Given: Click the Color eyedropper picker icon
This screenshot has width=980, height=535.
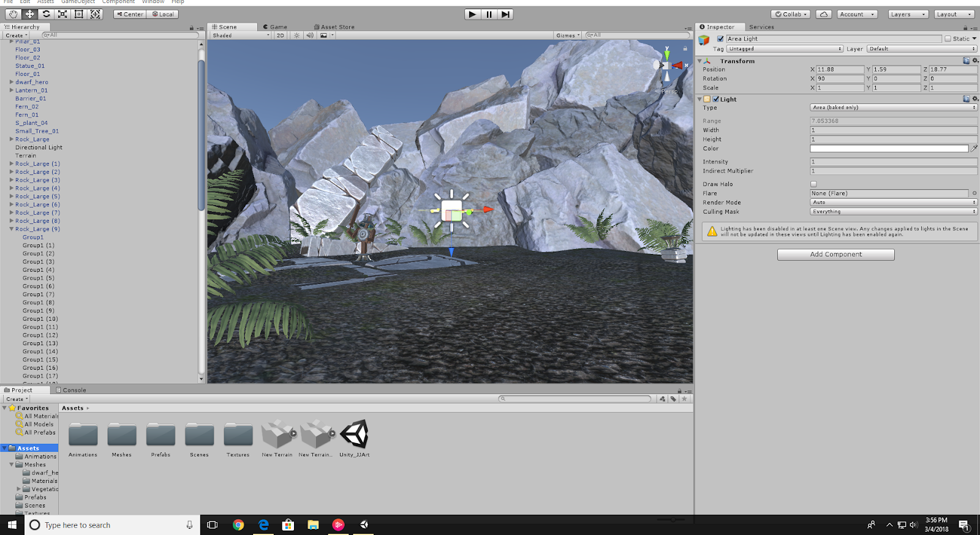Looking at the screenshot, I should coord(974,148).
